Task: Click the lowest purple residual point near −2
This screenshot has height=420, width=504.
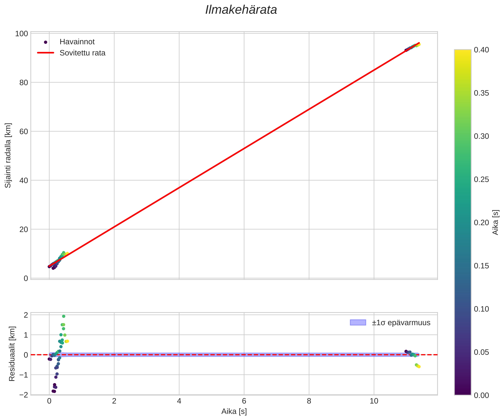Action: coord(54,391)
